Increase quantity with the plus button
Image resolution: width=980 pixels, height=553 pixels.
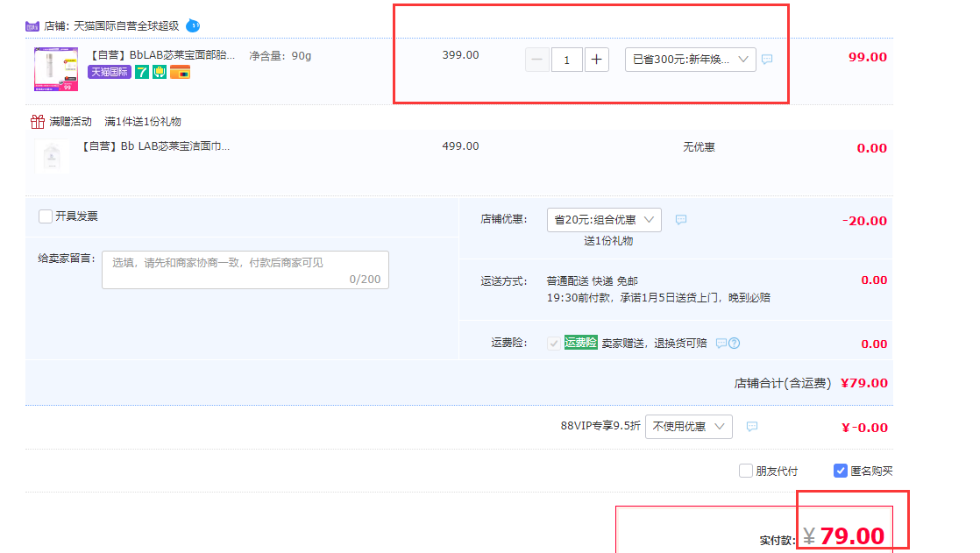pos(596,60)
